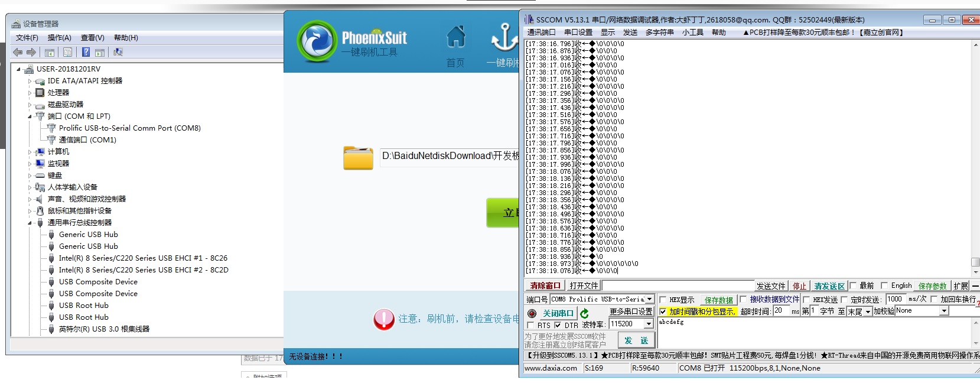Select Prolific USB-to-Serial Comm Port (COM8) entry
980x383 pixels.
coord(129,128)
